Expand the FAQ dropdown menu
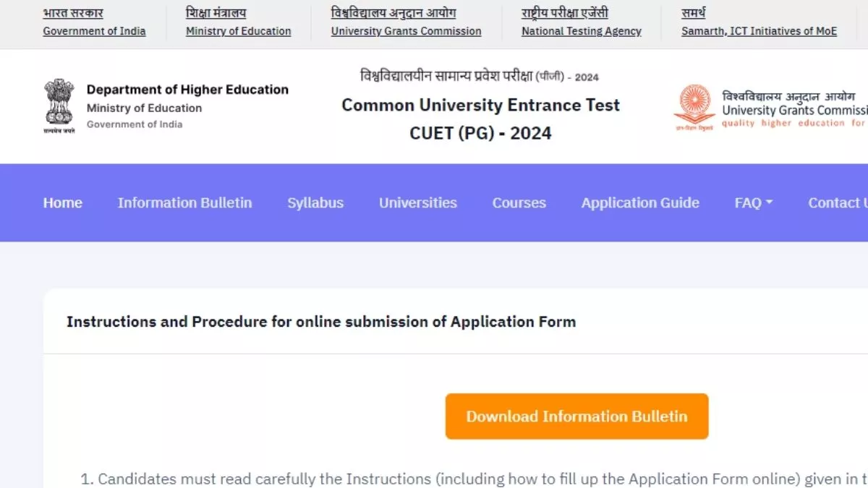This screenshot has height=488, width=868. pyautogui.click(x=754, y=203)
